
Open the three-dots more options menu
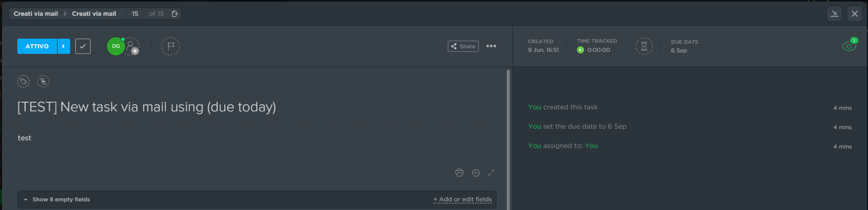tap(491, 46)
